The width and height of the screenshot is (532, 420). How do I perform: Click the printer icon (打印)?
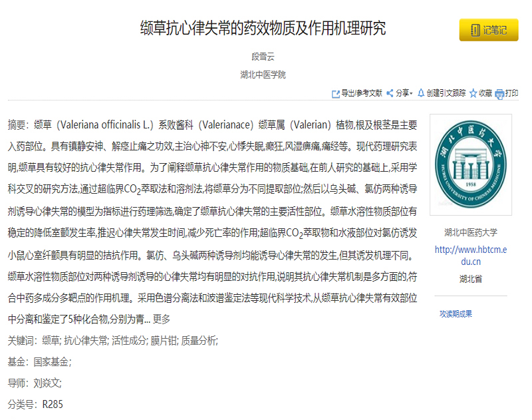(x=499, y=94)
